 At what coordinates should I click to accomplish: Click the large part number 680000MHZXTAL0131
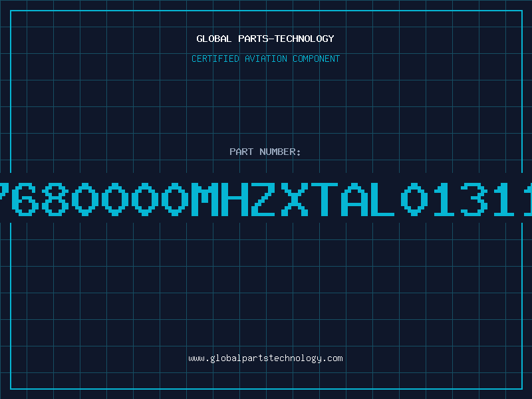pos(266,199)
